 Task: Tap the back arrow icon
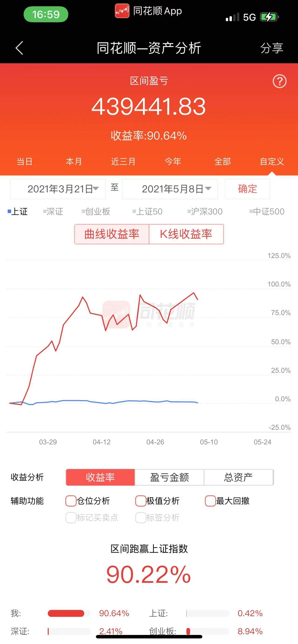pos(20,48)
